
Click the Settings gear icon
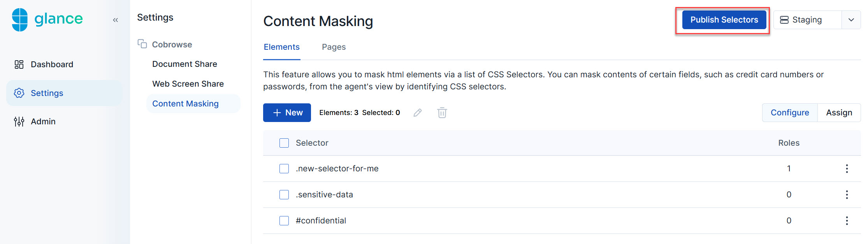[19, 93]
